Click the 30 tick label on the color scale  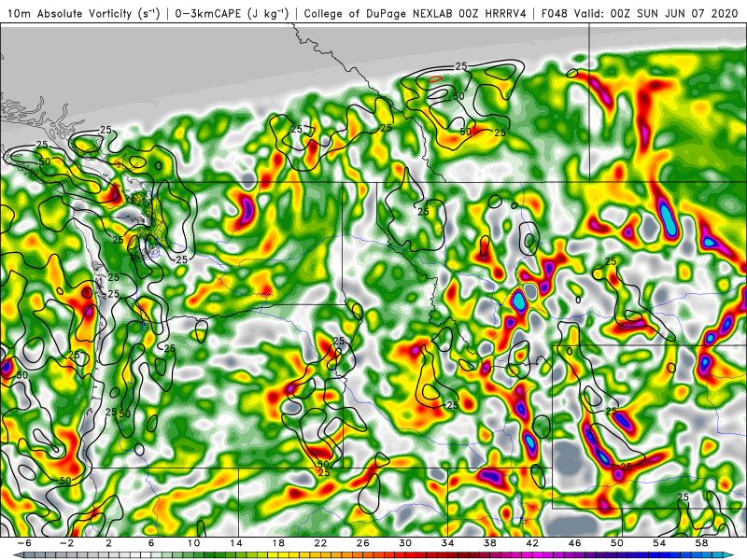[x=405, y=543]
